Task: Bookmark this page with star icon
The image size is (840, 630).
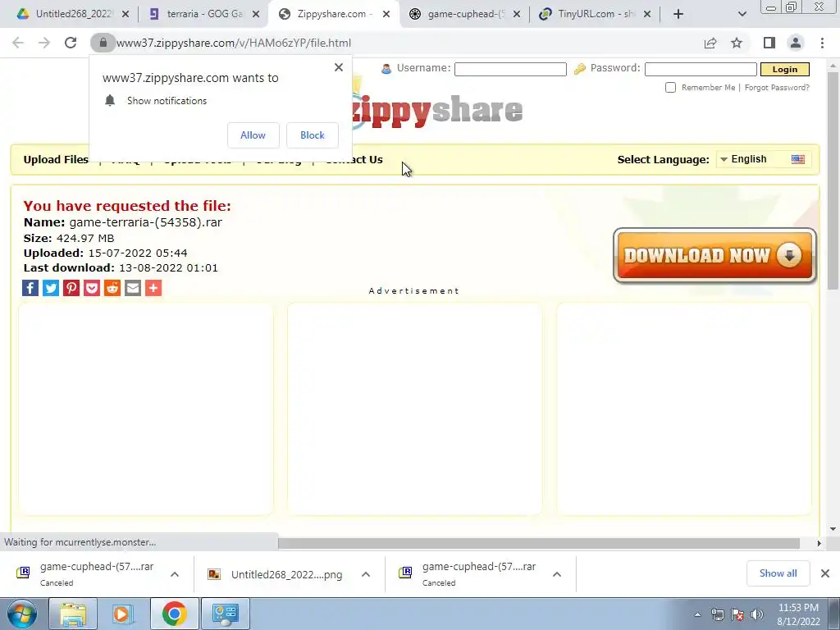Action: pyautogui.click(x=737, y=43)
